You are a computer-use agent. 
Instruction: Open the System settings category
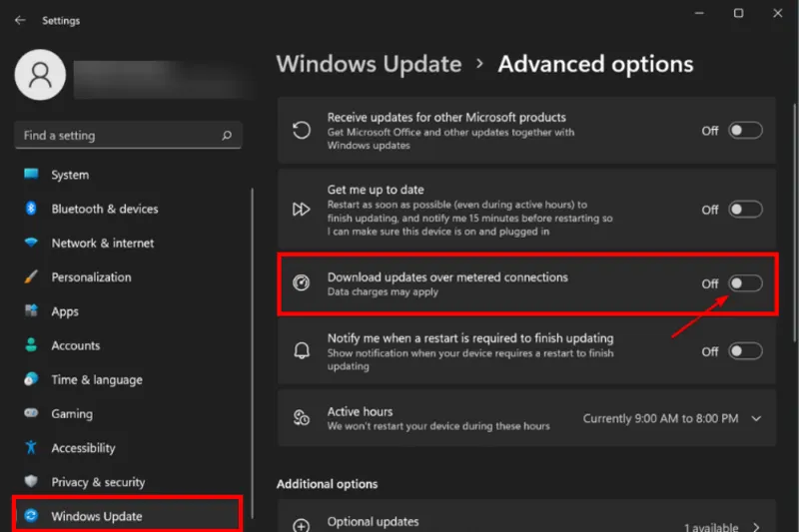70,175
